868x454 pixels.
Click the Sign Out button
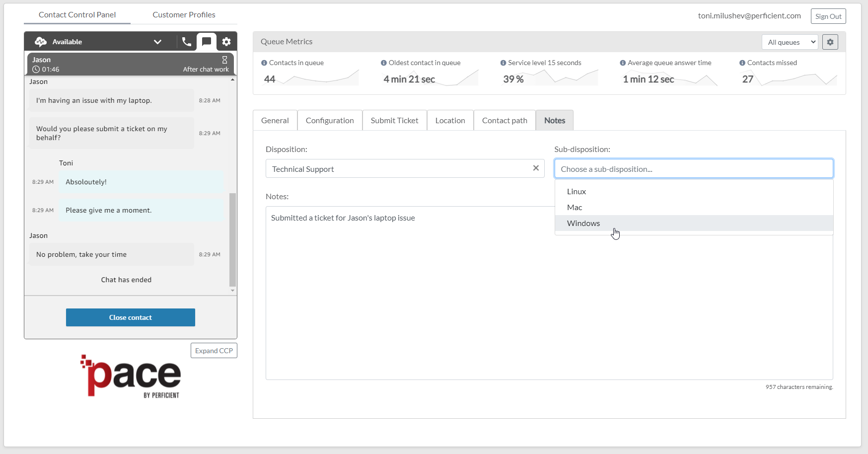pyautogui.click(x=828, y=16)
